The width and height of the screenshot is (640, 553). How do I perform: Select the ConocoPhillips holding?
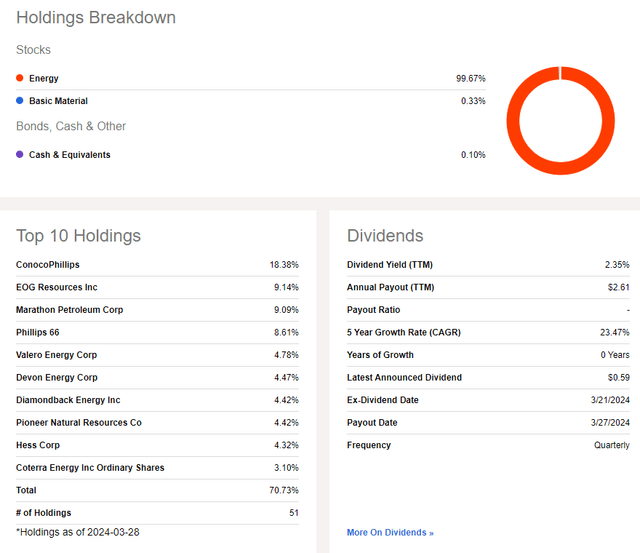point(48,265)
